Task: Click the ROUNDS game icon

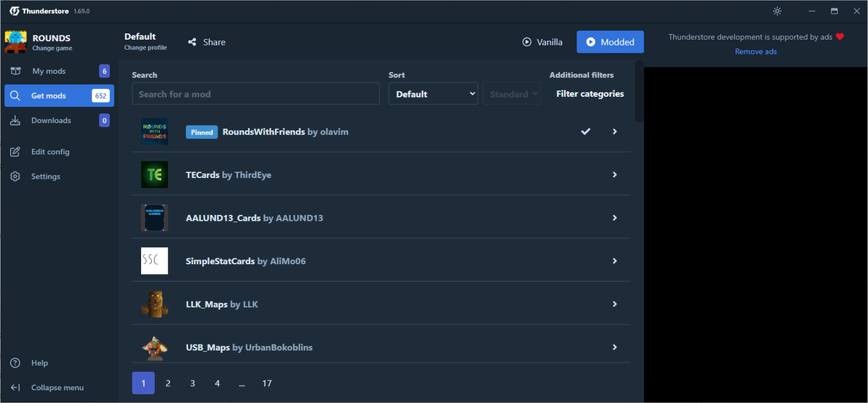Action: 15,41
